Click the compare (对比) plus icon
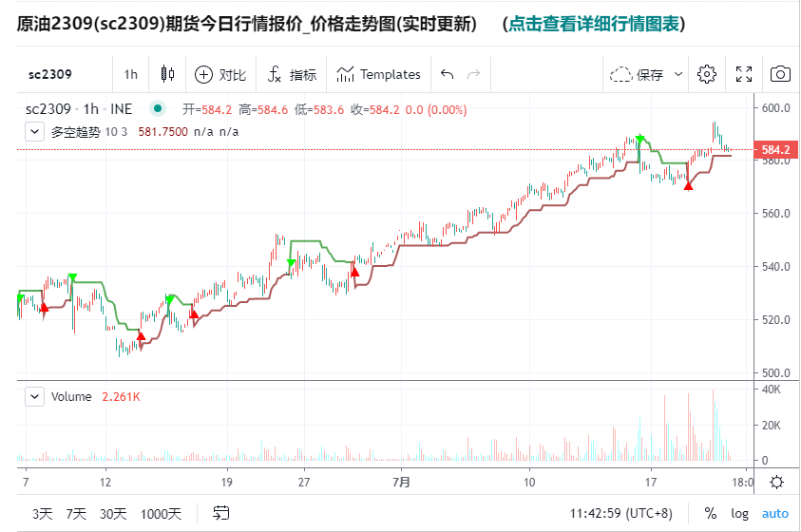The image size is (801, 532). click(x=203, y=74)
